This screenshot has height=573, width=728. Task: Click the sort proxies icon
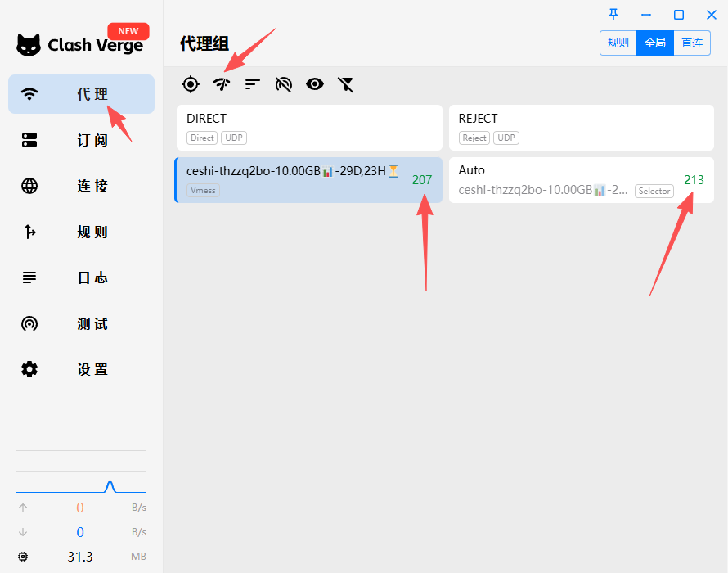click(x=253, y=84)
